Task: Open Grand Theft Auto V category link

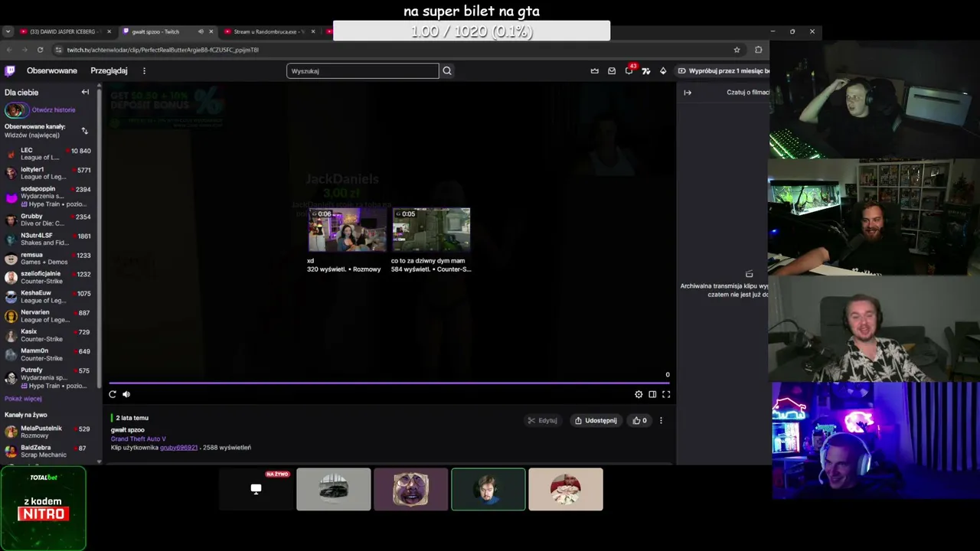Action: pos(138,439)
